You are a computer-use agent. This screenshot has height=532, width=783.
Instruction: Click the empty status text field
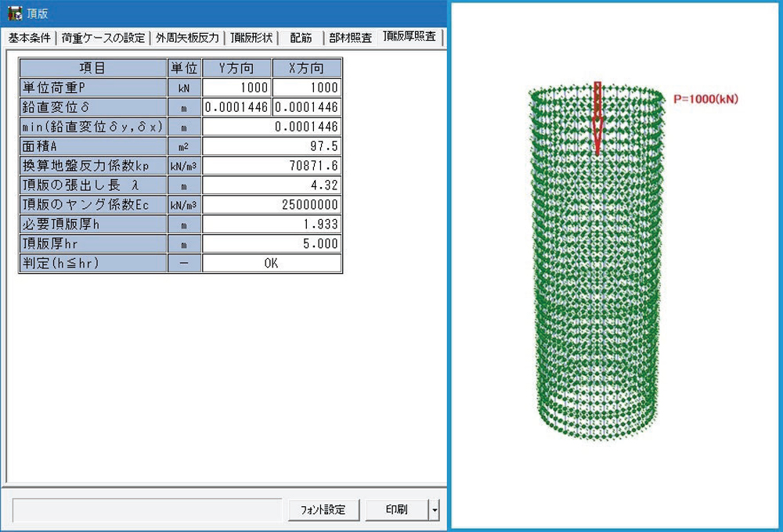(x=147, y=510)
